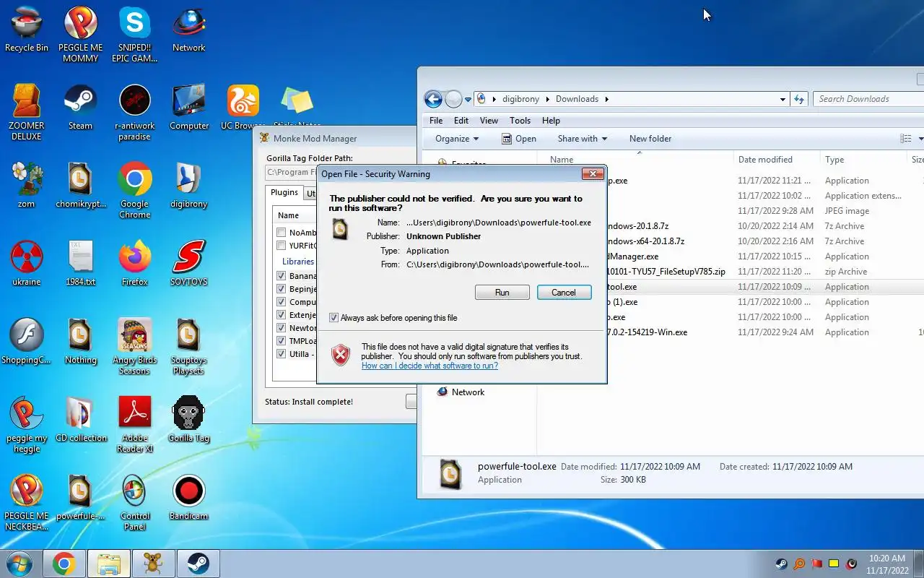Viewport: 924px width, 578px height.
Task: Click the Chrome icon on the taskbar
Action: [x=64, y=563]
